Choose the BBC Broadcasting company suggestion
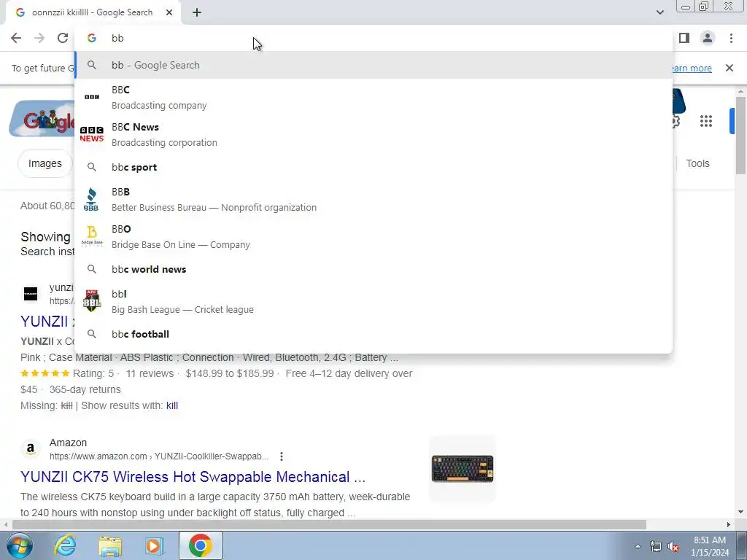The height and width of the screenshot is (560, 747). 373,97
